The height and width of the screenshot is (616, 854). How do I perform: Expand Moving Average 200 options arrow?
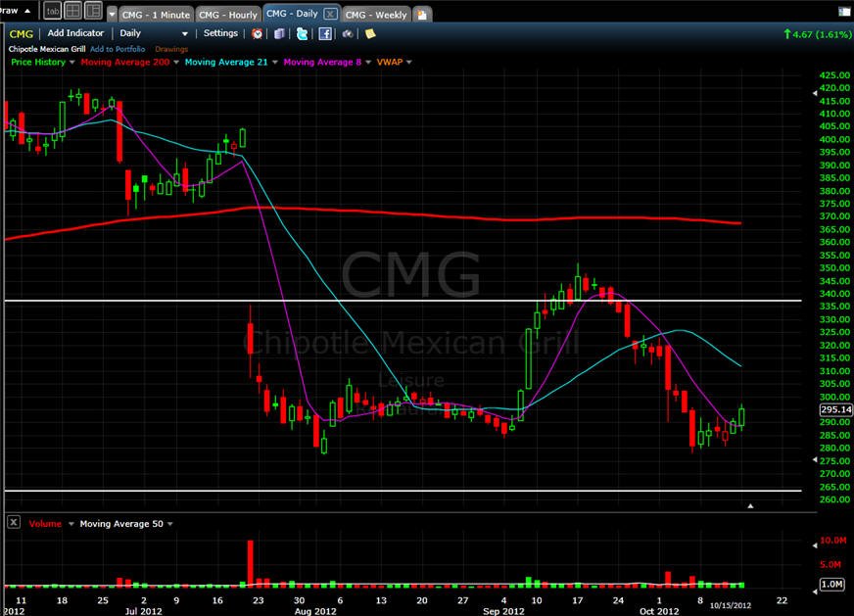point(176,62)
